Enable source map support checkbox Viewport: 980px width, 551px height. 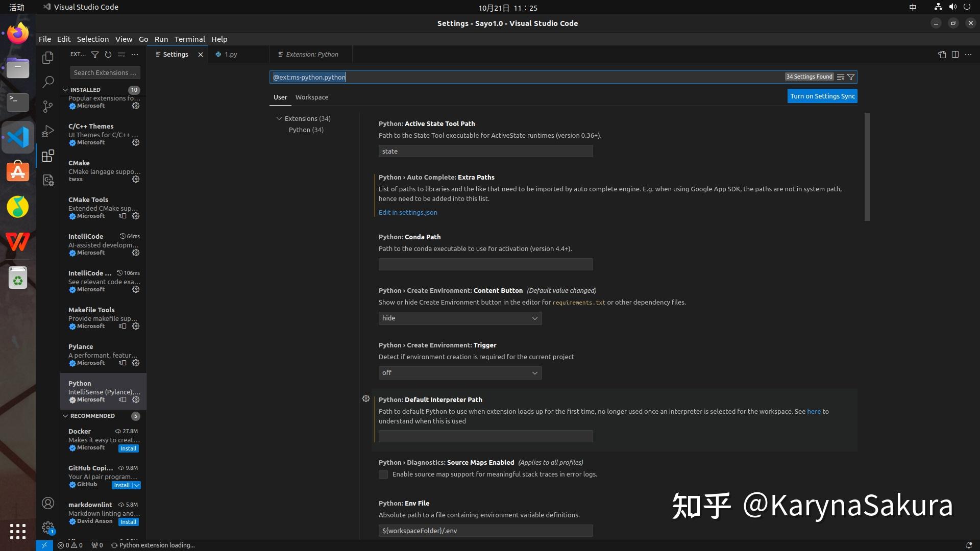[383, 474]
